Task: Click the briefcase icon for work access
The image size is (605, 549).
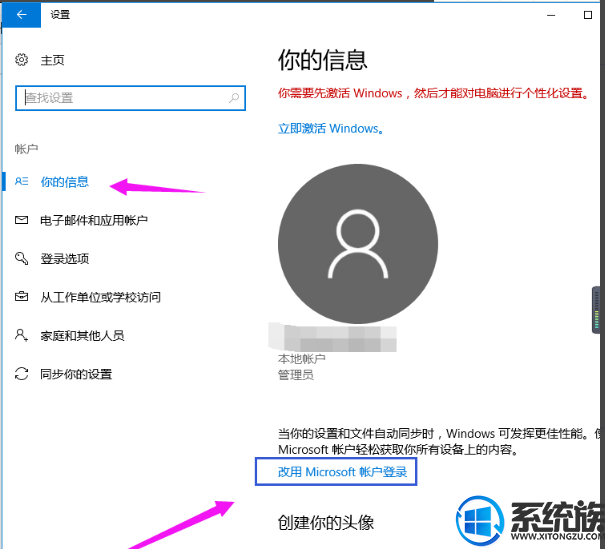Action: point(22,297)
